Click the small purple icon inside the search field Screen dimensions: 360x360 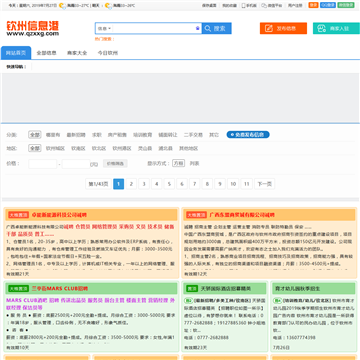tap(197, 29)
